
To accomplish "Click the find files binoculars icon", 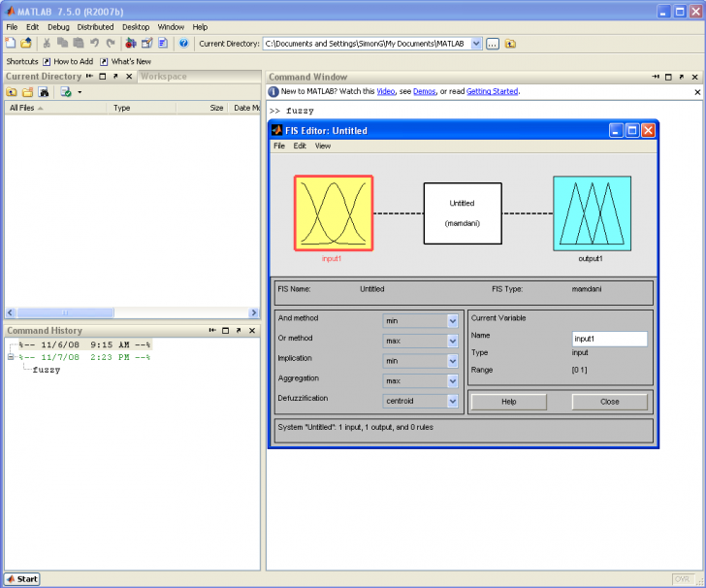I will tap(44, 92).
